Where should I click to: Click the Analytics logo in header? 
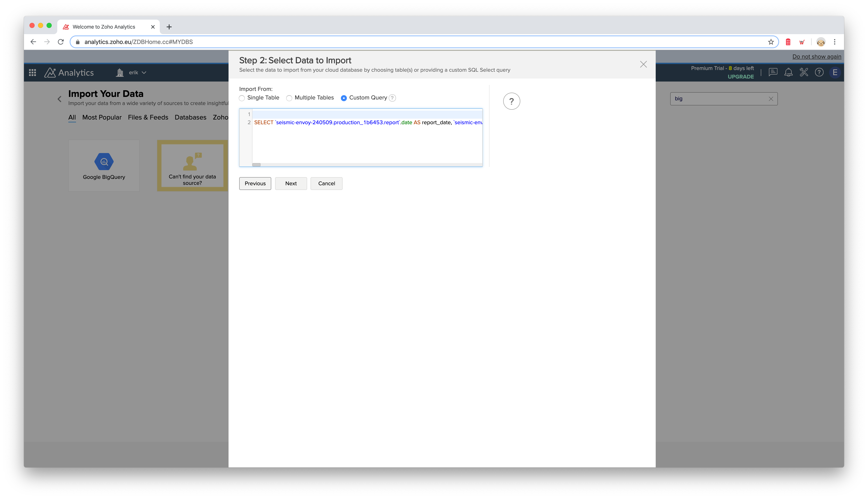pos(69,73)
